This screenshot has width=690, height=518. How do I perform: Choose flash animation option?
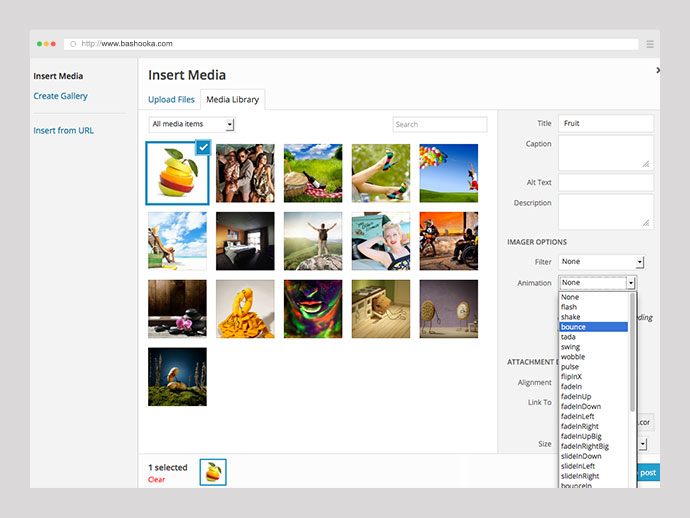tap(593, 307)
